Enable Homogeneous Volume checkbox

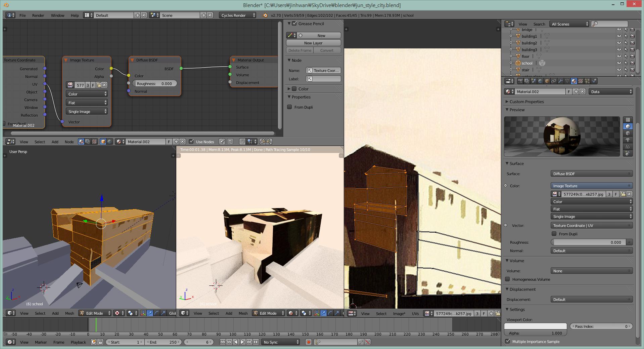[x=508, y=279]
